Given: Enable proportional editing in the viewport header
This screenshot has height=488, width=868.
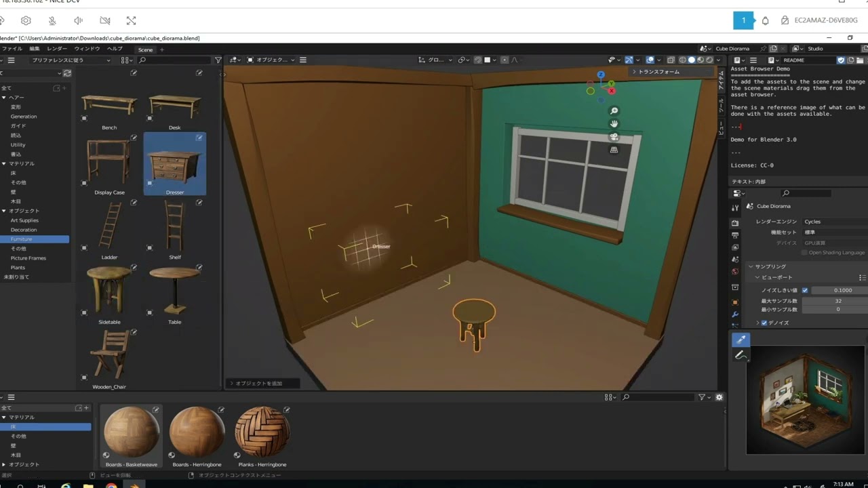Looking at the screenshot, I should click(505, 60).
